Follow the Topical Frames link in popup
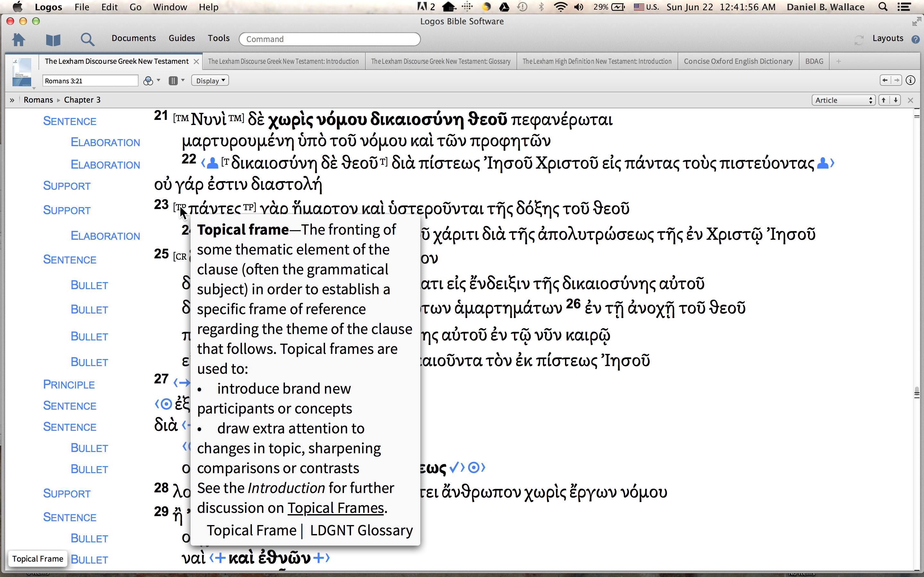 click(336, 508)
